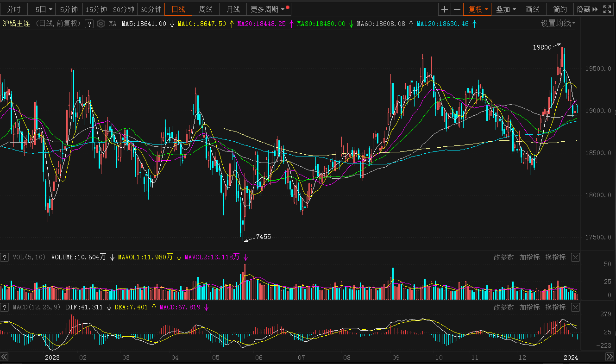The image size is (616, 364).
Task: Click 改参数 in the VOL panel
Action: 503,257
